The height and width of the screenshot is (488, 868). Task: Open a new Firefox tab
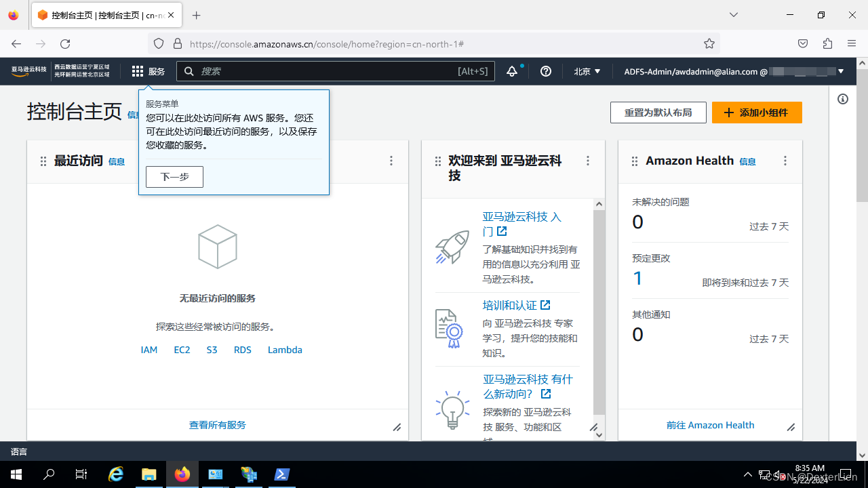tap(197, 15)
